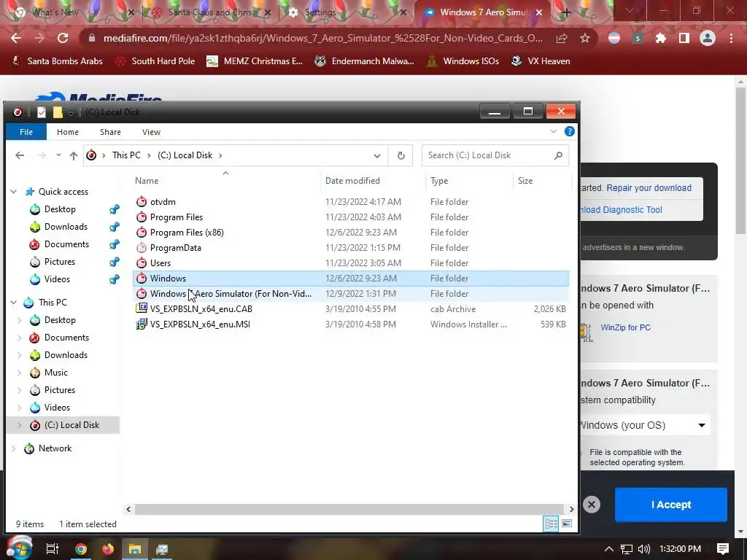The image size is (747, 560).
Task: Switch to large icons view icon
Action: point(567,524)
